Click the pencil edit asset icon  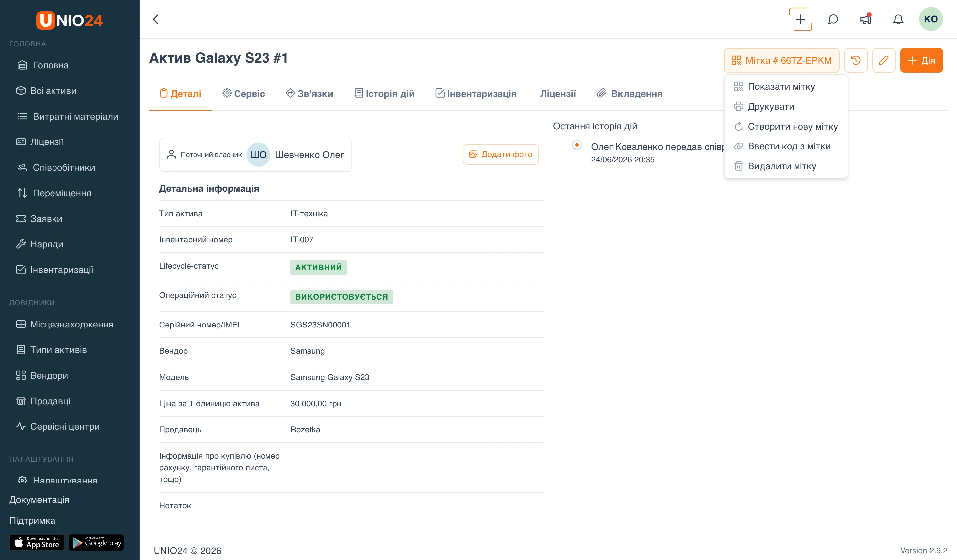883,60
